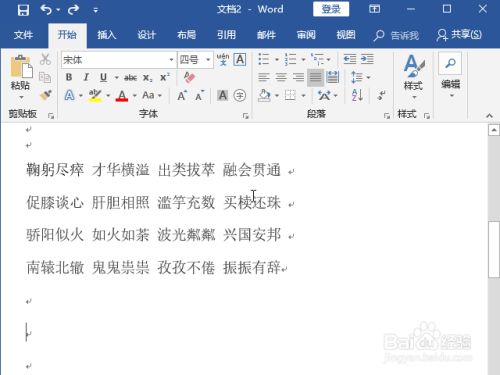Open the font name box showing 宋体

coord(119,60)
